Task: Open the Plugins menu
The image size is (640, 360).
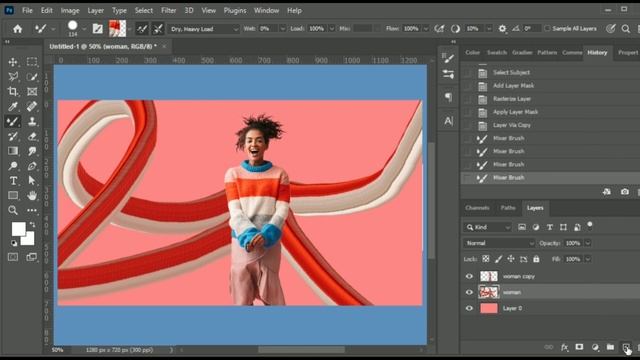Action: tap(235, 11)
